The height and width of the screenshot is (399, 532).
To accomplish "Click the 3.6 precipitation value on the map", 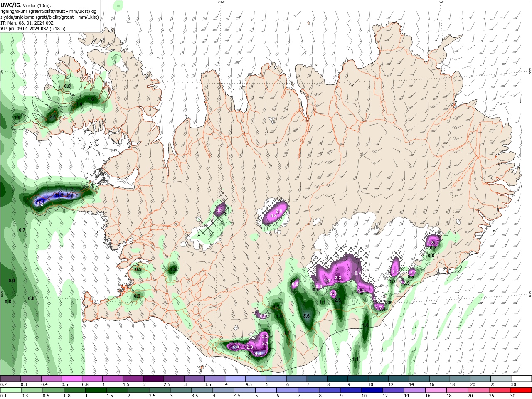I will point(307,316).
